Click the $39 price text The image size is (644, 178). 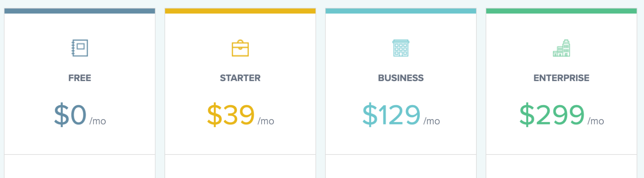pos(231,115)
